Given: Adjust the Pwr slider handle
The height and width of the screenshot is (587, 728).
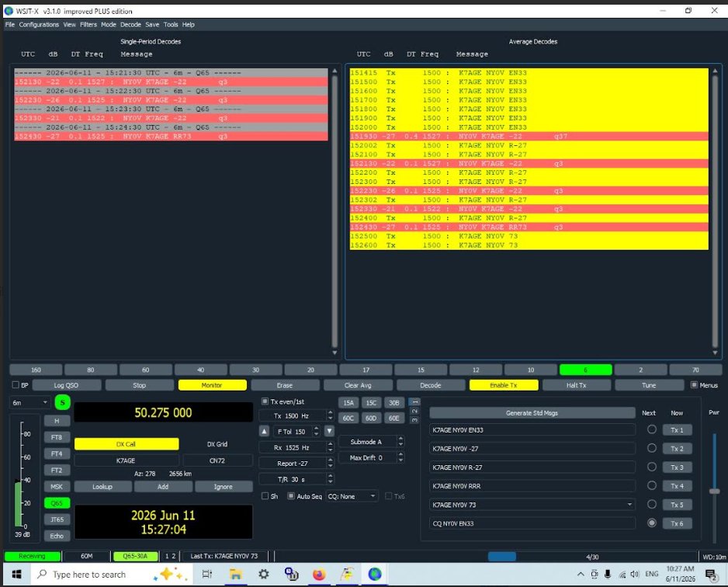Looking at the screenshot, I should point(715,491).
